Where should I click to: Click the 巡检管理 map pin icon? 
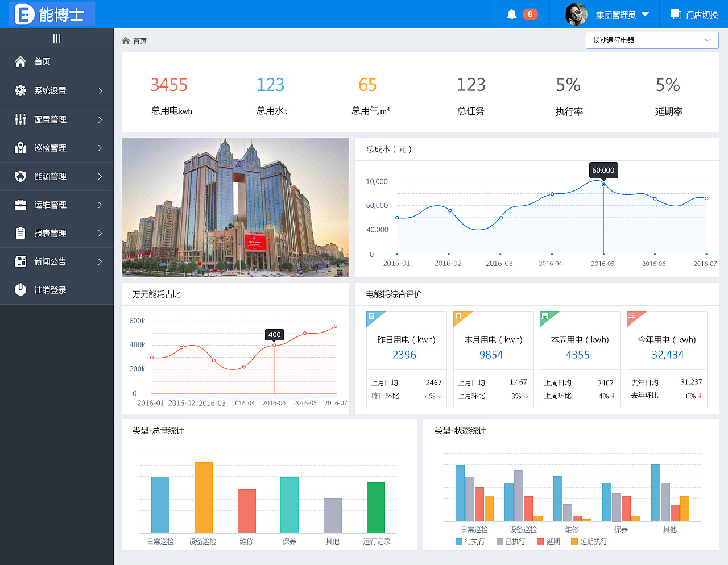tap(20, 148)
